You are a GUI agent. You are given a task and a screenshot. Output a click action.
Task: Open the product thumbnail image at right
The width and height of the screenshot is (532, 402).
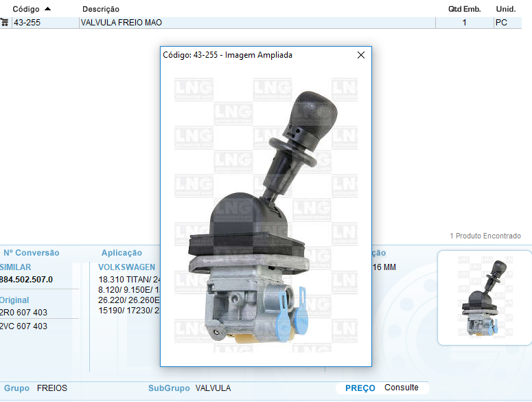[x=484, y=297]
